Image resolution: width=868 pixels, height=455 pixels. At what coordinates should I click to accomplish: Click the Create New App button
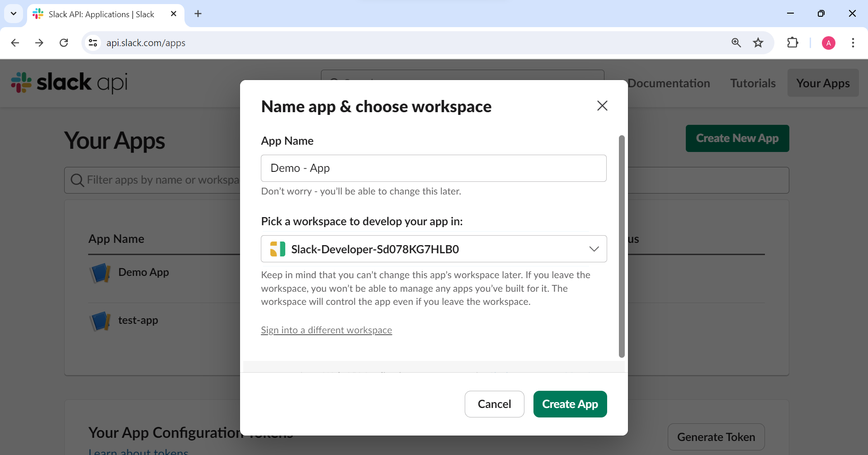[737, 138]
